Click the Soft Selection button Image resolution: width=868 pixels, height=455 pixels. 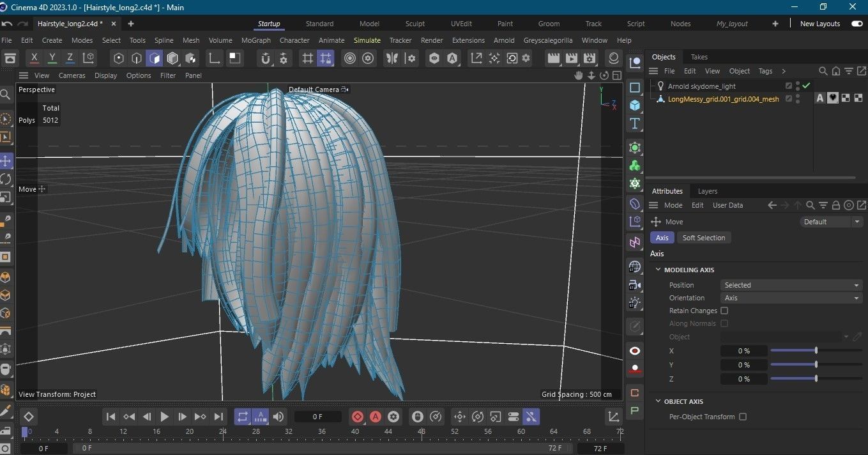click(703, 238)
